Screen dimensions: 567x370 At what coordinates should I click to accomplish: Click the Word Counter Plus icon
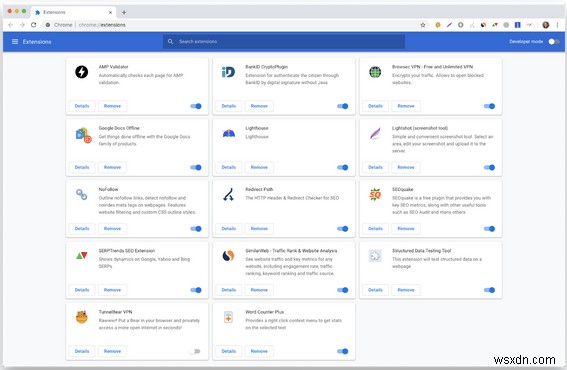(x=228, y=317)
